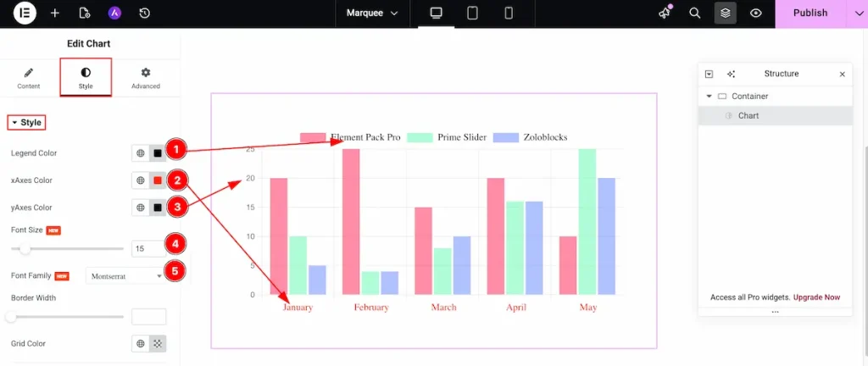Toggle the Structure layers icon
The image size is (868, 366).
click(726, 13)
